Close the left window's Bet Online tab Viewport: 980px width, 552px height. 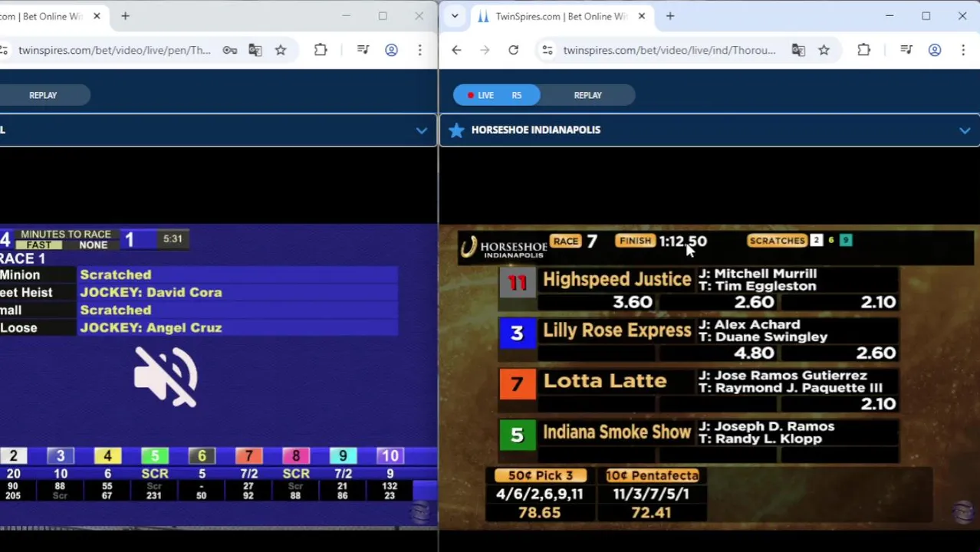coord(97,16)
